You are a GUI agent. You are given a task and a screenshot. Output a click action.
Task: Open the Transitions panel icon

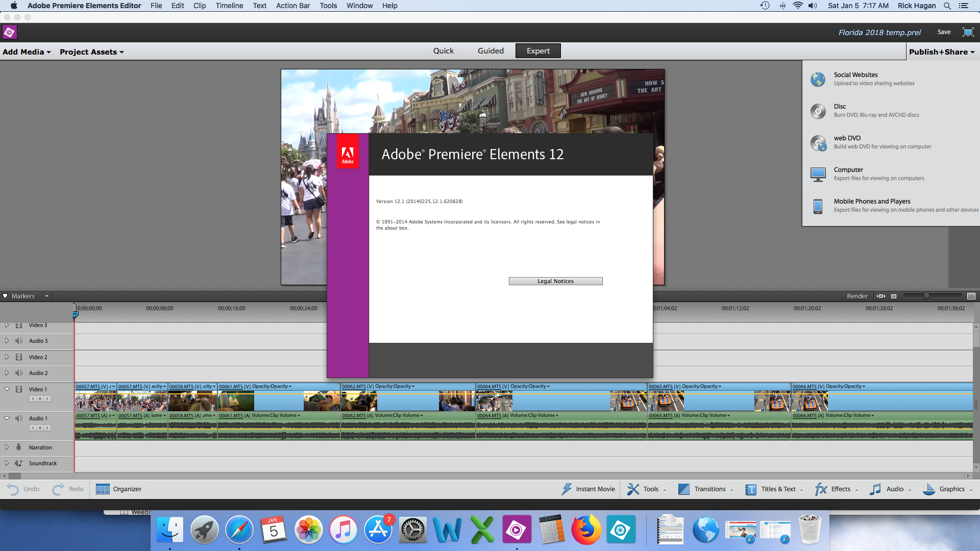point(683,489)
